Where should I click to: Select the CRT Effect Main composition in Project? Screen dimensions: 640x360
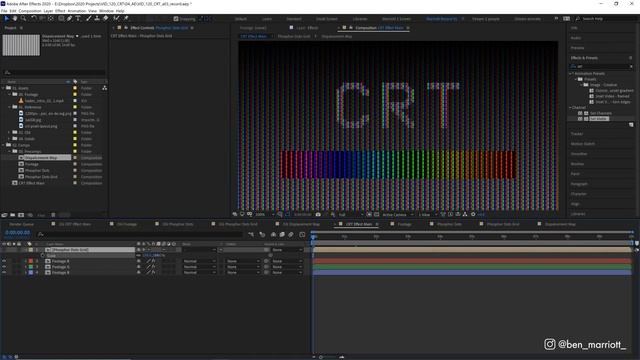(31, 183)
